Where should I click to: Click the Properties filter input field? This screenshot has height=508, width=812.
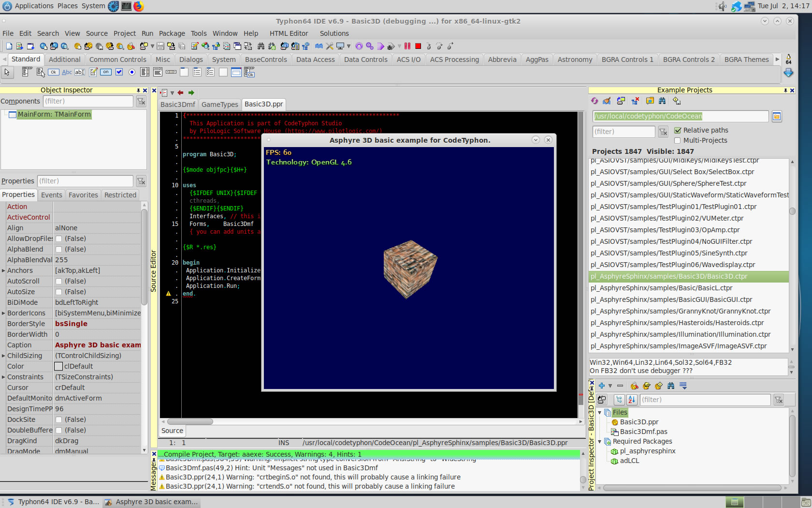point(85,181)
